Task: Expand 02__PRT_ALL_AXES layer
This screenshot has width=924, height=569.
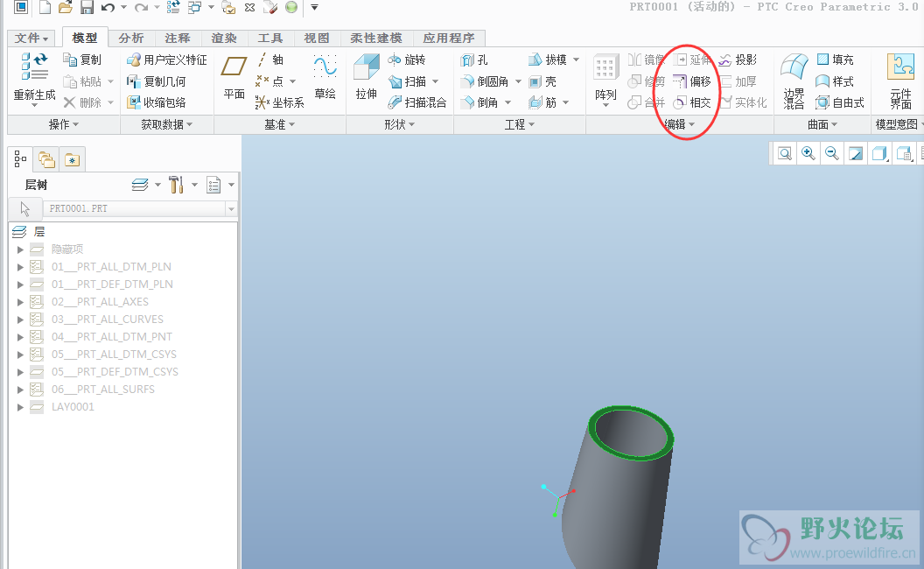Action: [x=20, y=302]
